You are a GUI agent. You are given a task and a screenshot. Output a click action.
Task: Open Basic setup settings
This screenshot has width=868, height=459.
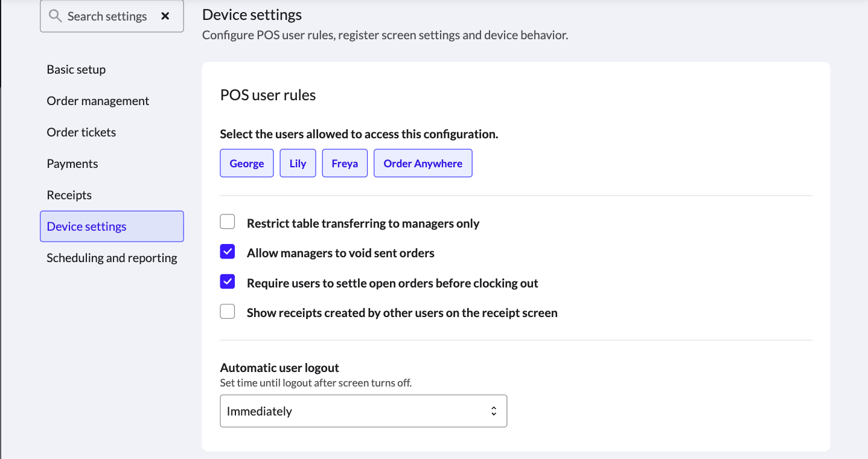click(x=76, y=69)
